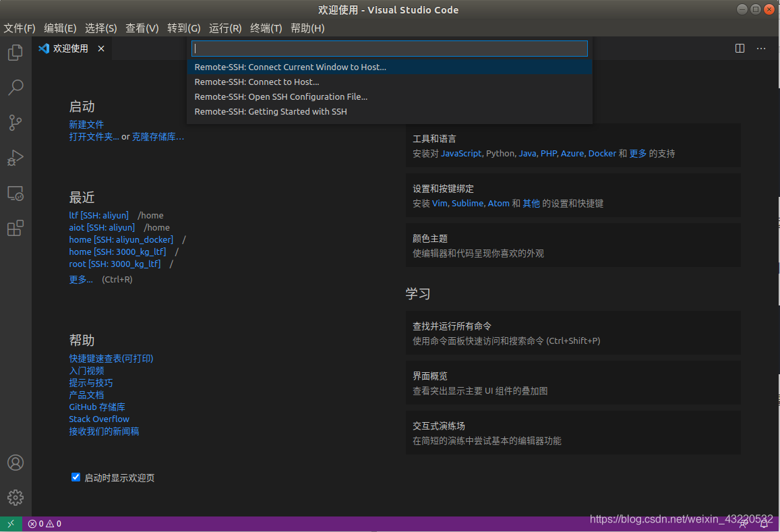Open the Extensions view icon
This screenshot has width=780, height=532.
[x=16, y=228]
